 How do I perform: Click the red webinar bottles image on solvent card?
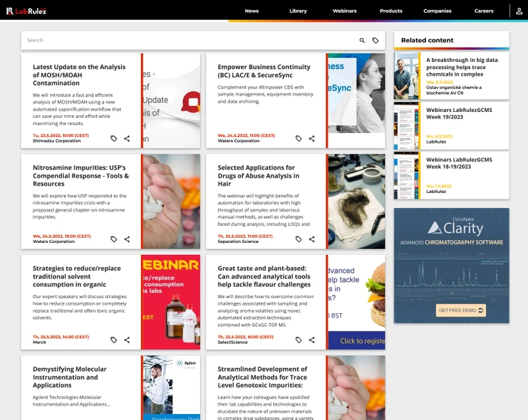[172, 302]
